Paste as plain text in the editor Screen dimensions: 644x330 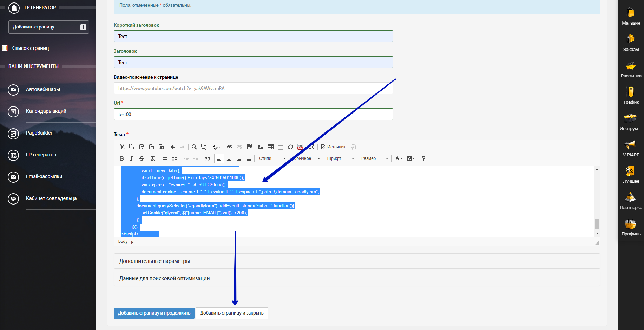click(x=151, y=147)
